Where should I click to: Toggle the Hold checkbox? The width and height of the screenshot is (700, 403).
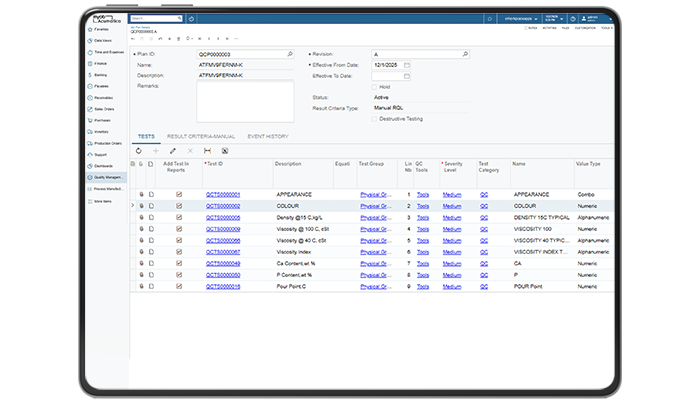374,87
